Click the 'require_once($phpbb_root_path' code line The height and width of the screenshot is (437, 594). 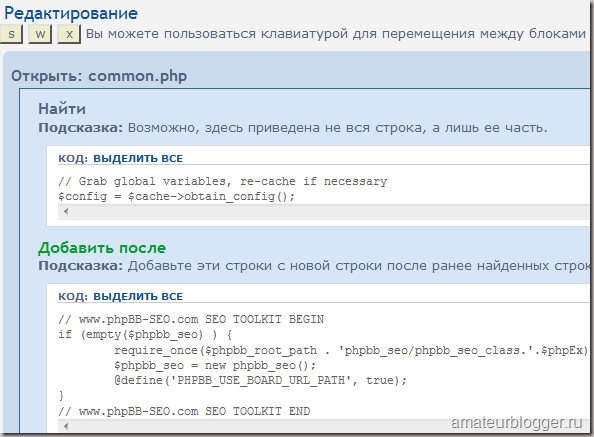point(351,350)
